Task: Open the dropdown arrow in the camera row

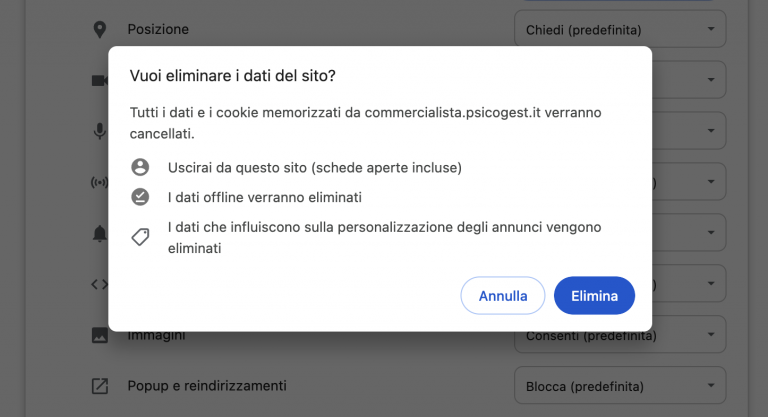Action: tap(711, 80)
